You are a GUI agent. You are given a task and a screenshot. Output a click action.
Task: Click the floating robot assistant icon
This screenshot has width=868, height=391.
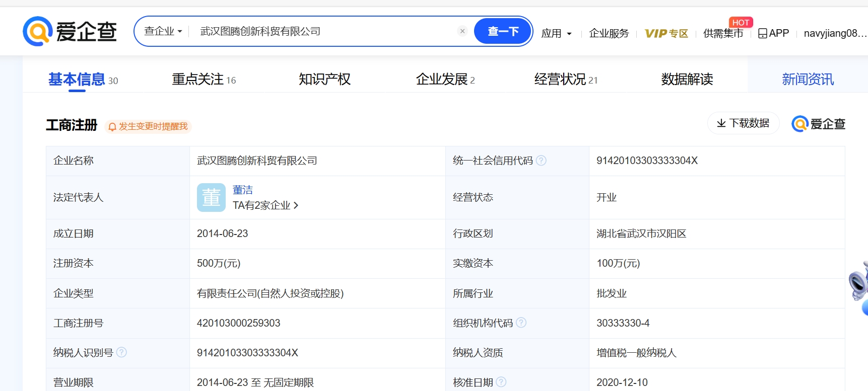click(859, 287)
